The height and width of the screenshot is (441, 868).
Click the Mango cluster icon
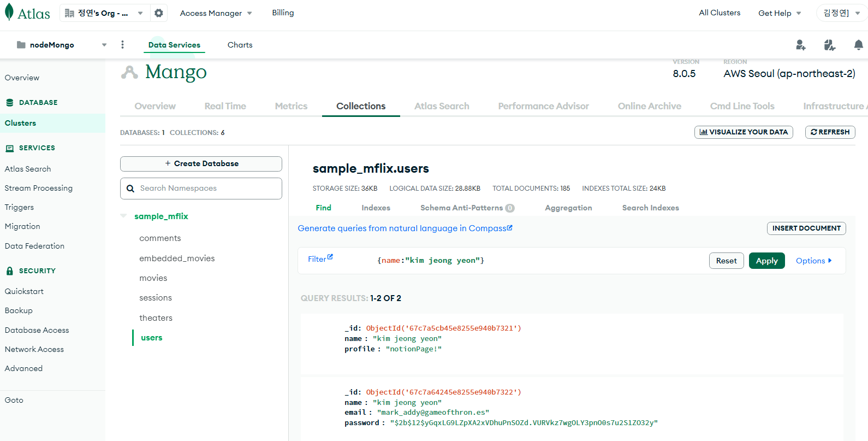(x=129, y=72)
